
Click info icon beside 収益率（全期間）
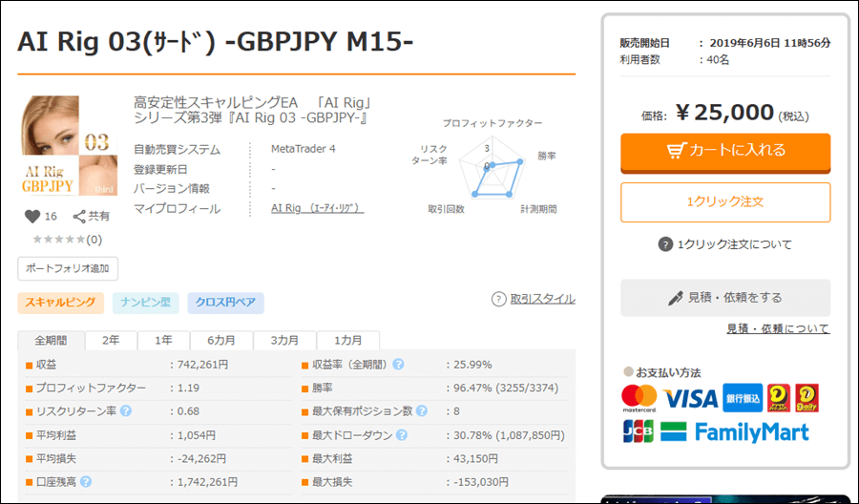(398, 365)
